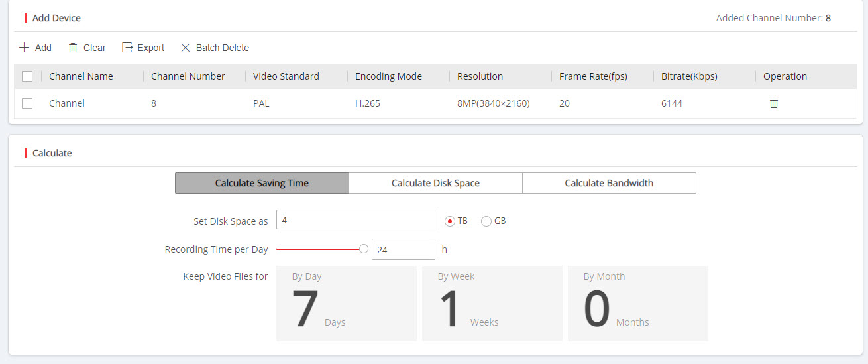Click the plus icon to add a device
Image resolution: width=868 pixels, height=364 pixels.
(24, 48)
